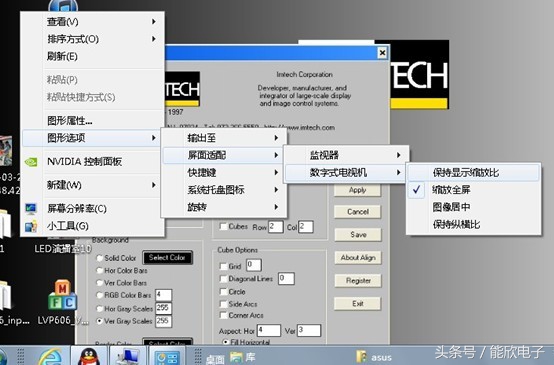Click the checkmark next to 缩放全屏
554x365 pixels.
click(417, 190)
